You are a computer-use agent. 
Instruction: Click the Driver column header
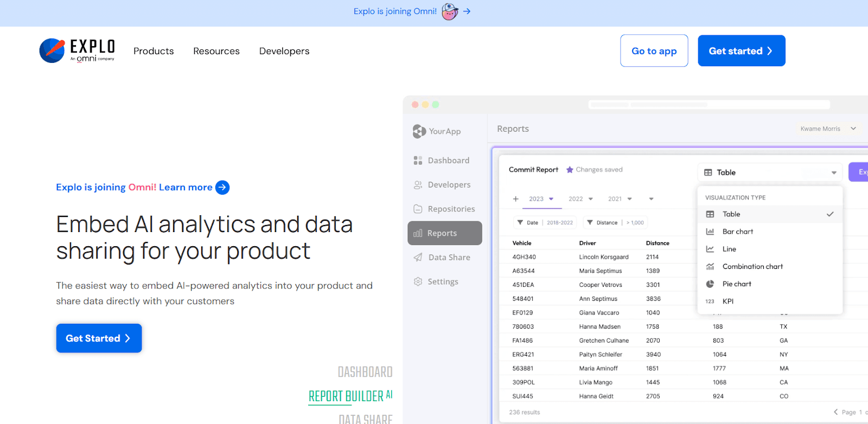588,243
